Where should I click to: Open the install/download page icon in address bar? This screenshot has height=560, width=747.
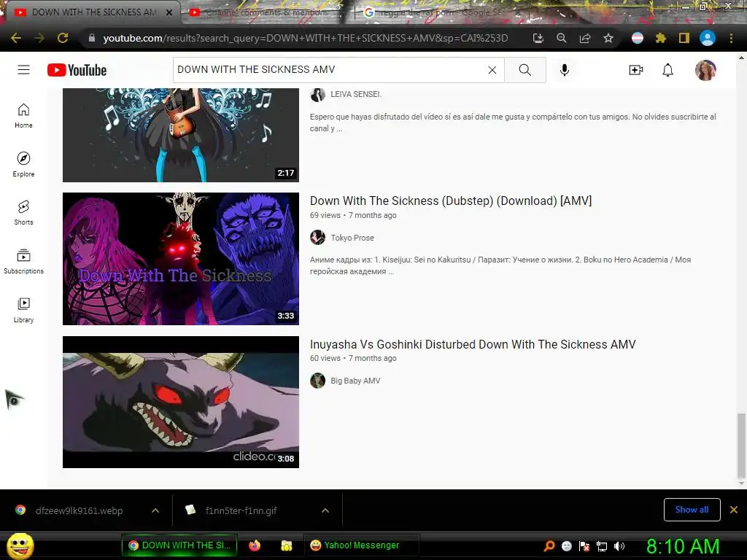(538, 38)
